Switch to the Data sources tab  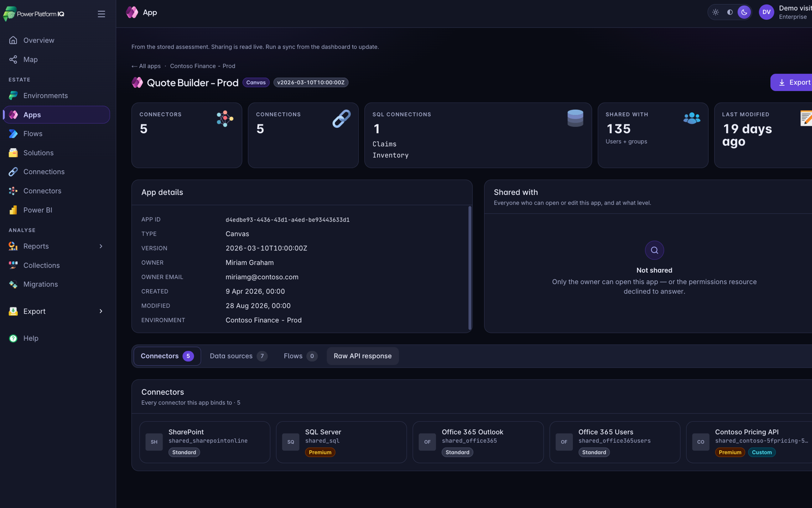(x=239, y=356)
